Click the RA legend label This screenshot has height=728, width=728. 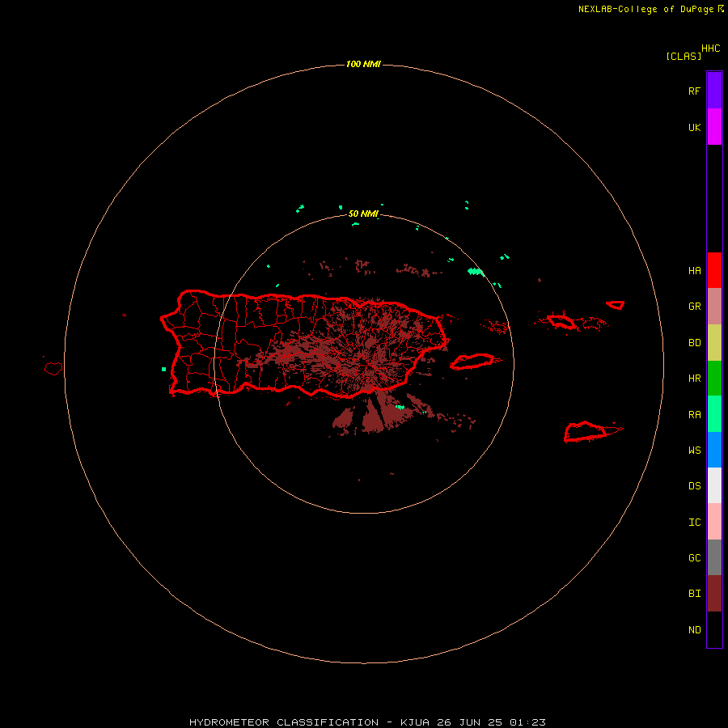click(x=695, y=415)
